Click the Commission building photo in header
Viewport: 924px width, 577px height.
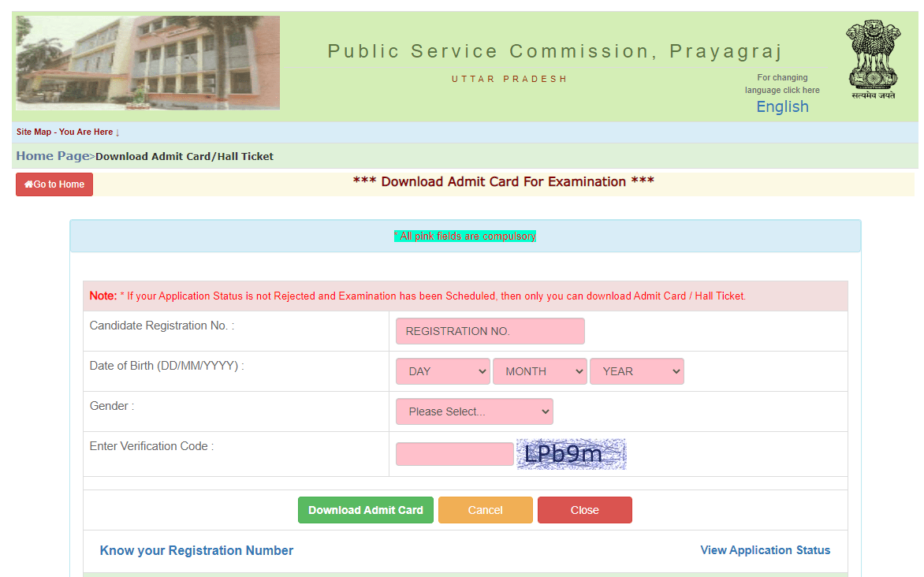(x=147, y=63)
